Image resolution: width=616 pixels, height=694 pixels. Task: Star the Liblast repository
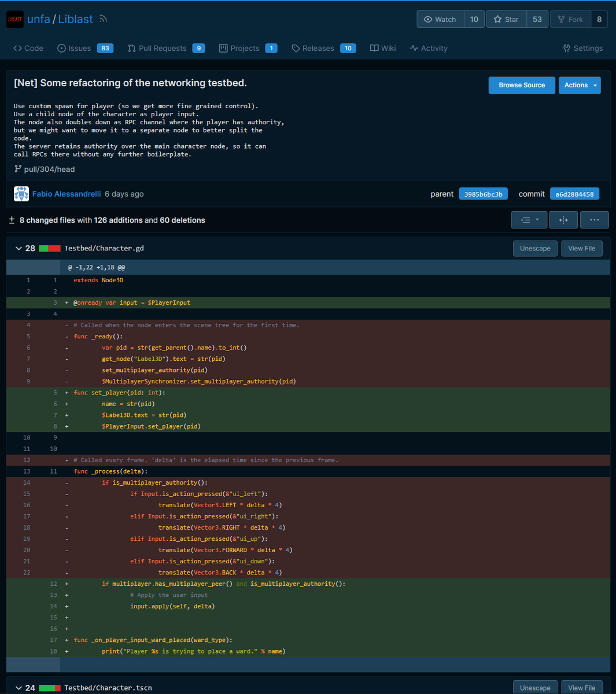(x=506, y=19)
